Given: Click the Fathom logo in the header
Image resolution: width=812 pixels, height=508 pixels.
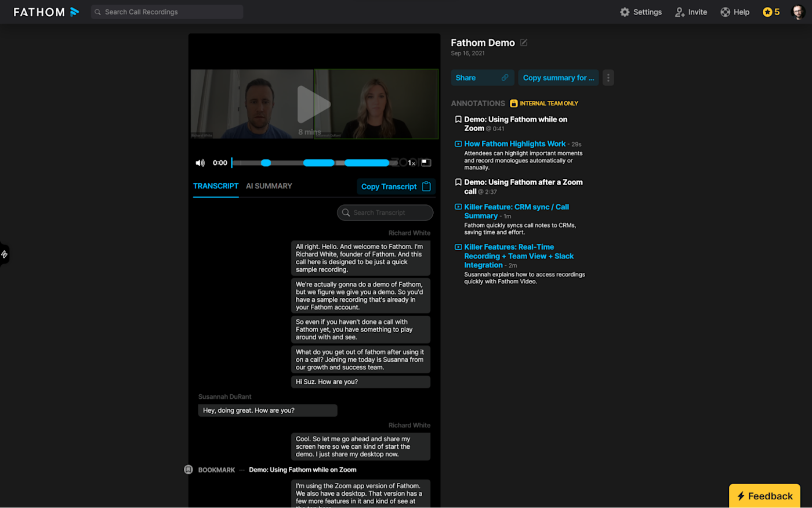Looking at the screenshot, I should [46, 12].
